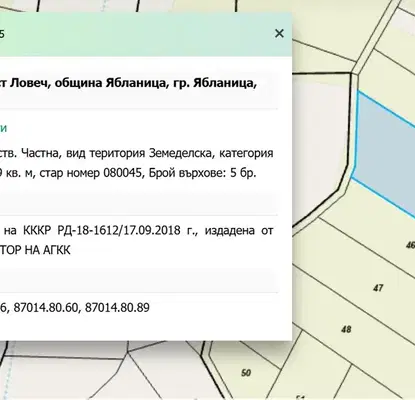Close the parcel info popup

point(279,33)
